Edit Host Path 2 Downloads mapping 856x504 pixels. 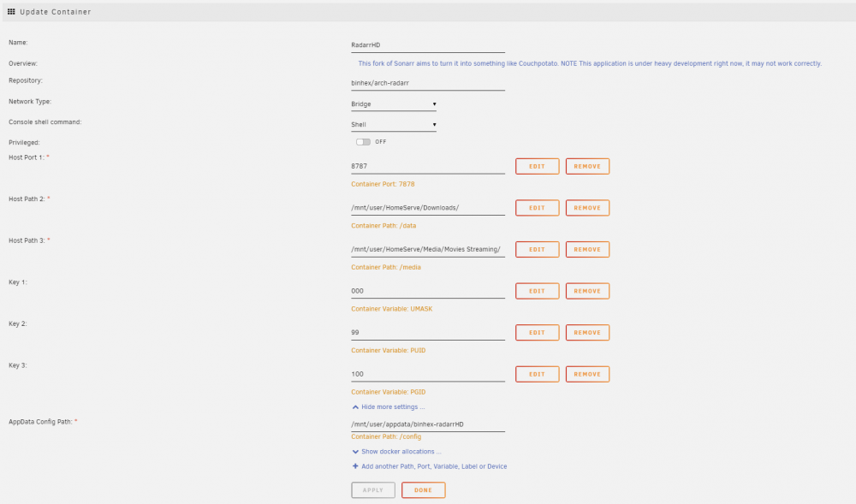point(538,208)
